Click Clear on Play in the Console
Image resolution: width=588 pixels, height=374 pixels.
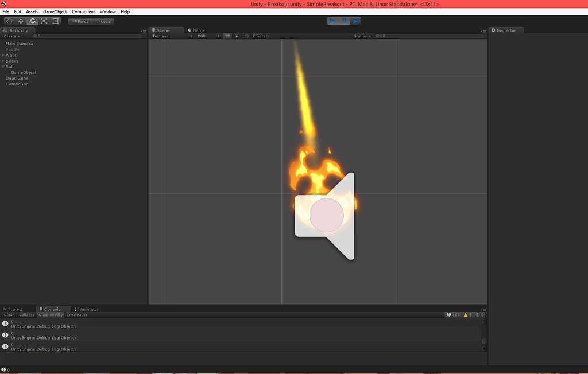pyautogui.click(x=51, y=314)
